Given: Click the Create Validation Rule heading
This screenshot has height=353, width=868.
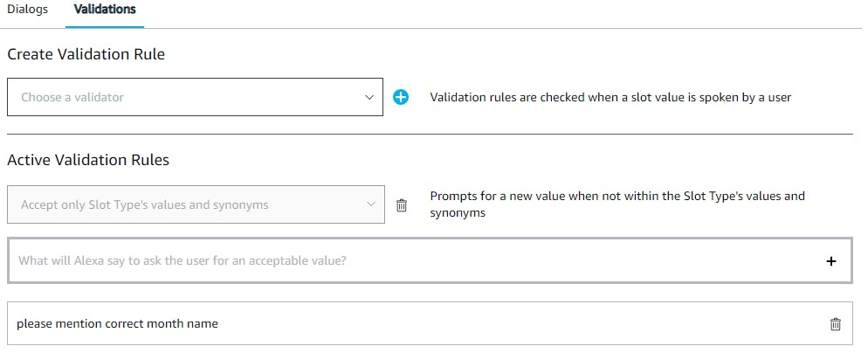Looking at the screenshot, I should point(86,54).
